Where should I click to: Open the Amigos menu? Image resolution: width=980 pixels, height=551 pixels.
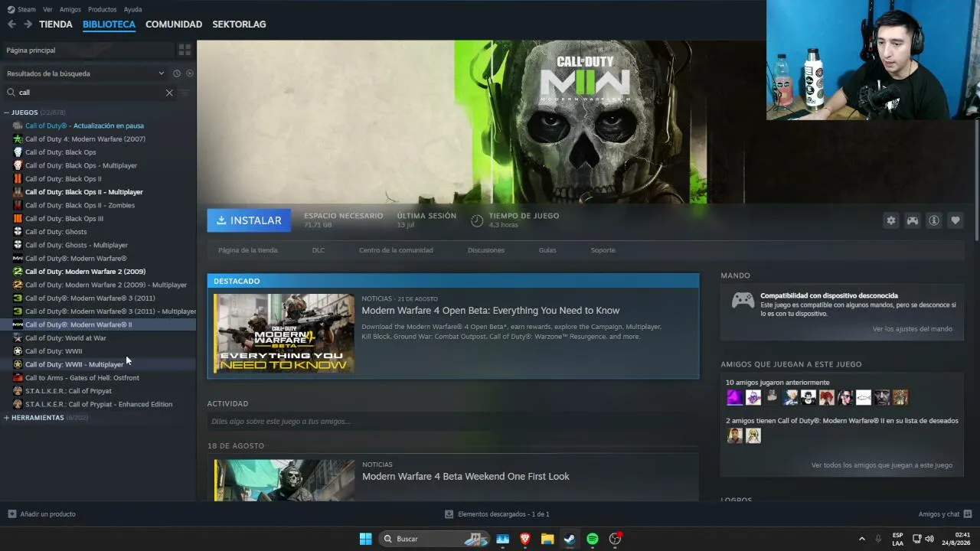70,9
